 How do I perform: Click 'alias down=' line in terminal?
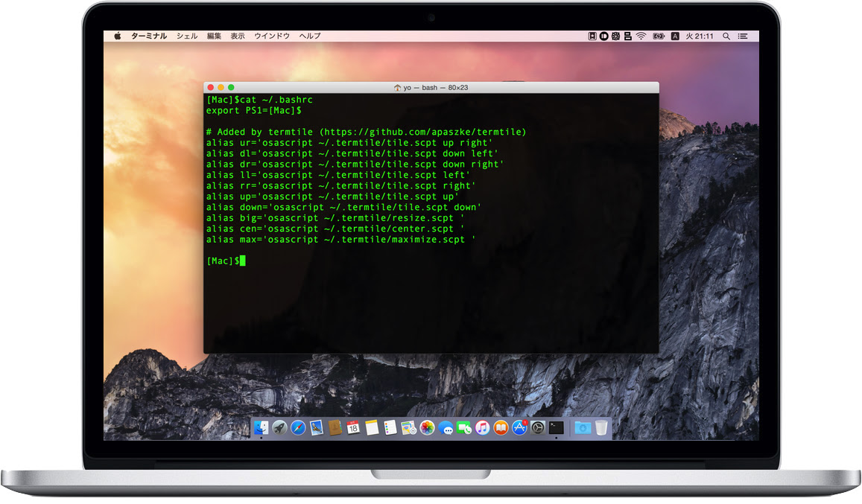pyautogui.click(x=343, y=207)
